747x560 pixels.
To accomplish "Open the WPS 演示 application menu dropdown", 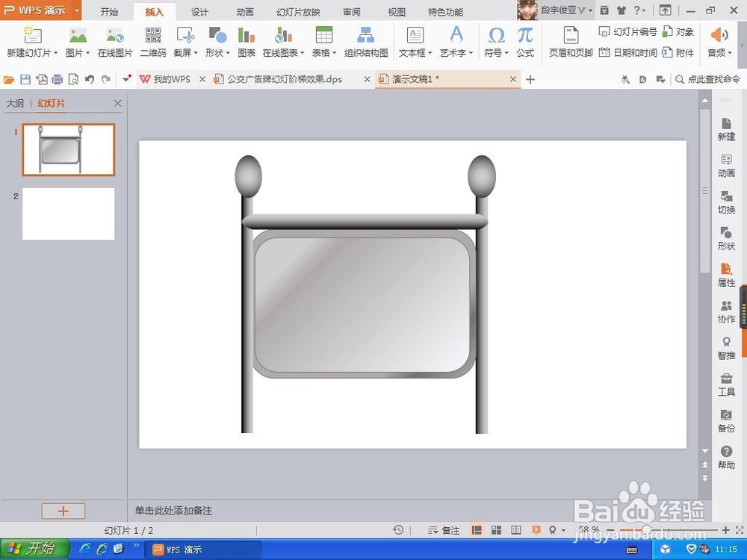I will (76, 10).
